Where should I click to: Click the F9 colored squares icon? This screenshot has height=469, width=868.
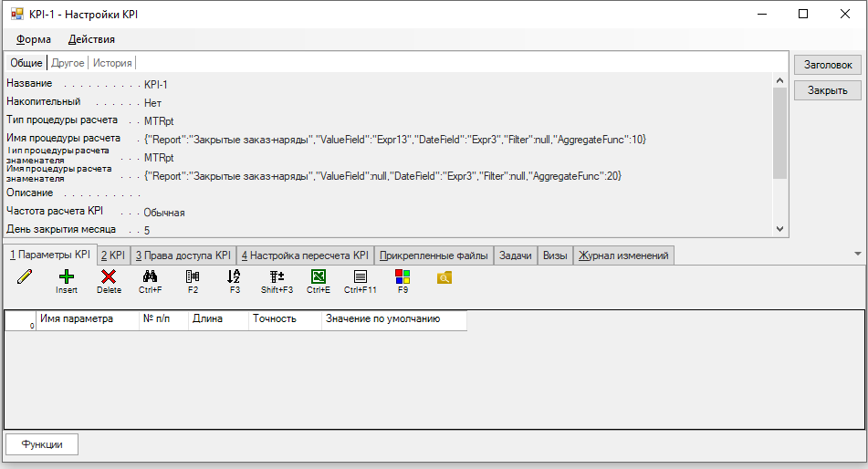[403, 276]
